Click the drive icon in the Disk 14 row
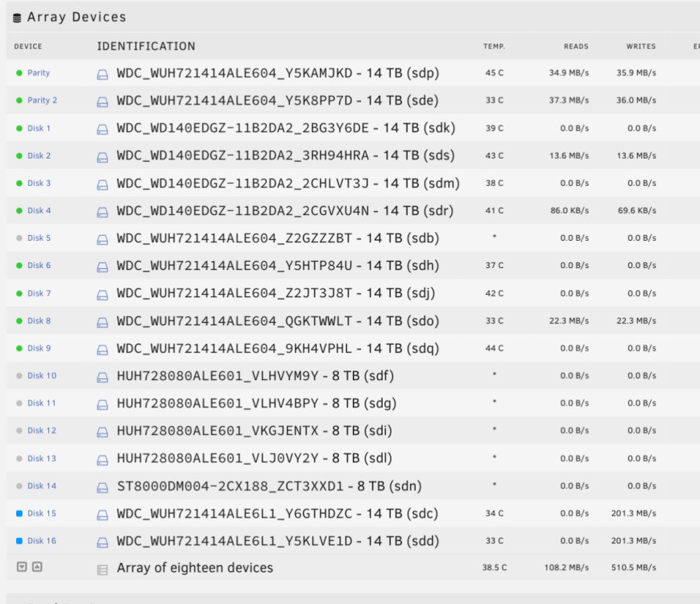This screenshot has height=604, width=700. pos(102,487)
